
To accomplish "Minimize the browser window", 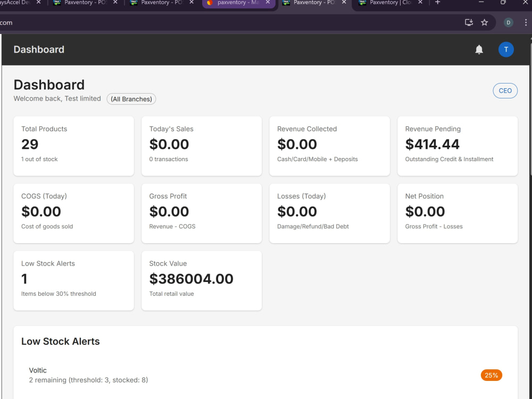I will click(481, 2).
